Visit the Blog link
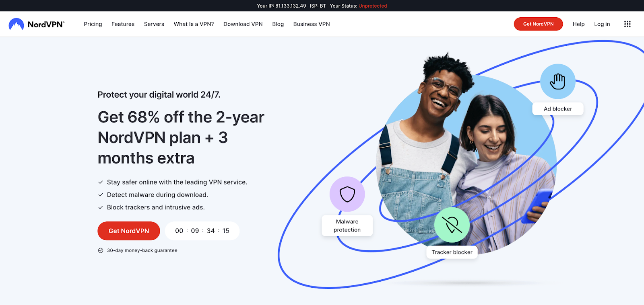 tap(278, 24)
